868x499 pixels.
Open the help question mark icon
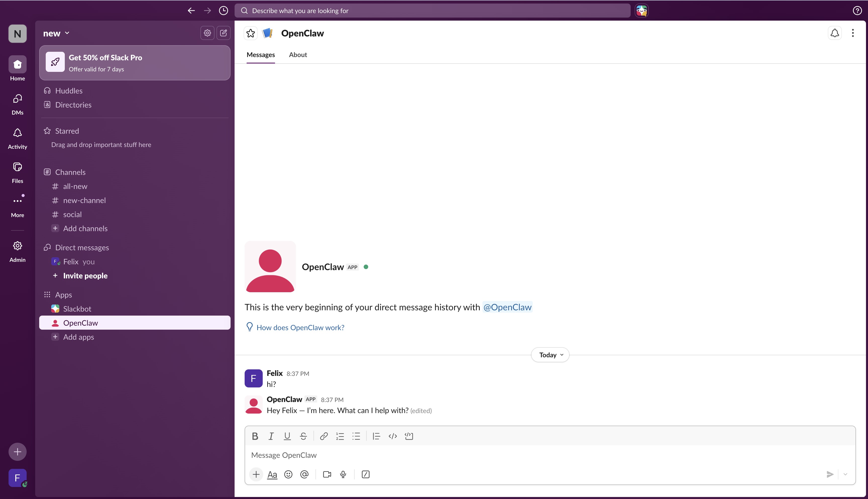click(x=857, y=11)
